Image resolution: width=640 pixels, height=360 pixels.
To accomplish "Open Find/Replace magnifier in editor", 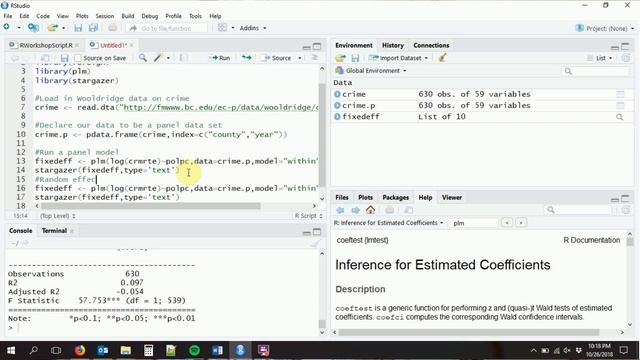I will pos(142,58).
